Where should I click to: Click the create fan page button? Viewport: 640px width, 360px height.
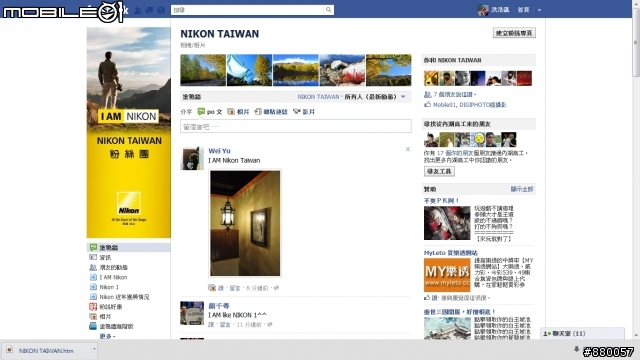(x=514, y=33)
